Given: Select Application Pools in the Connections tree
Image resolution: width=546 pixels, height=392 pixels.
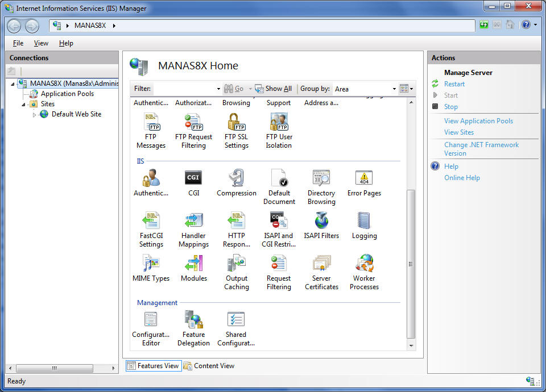Looking at the screenshot, I should pyautogui.click(x=67, y=94).
